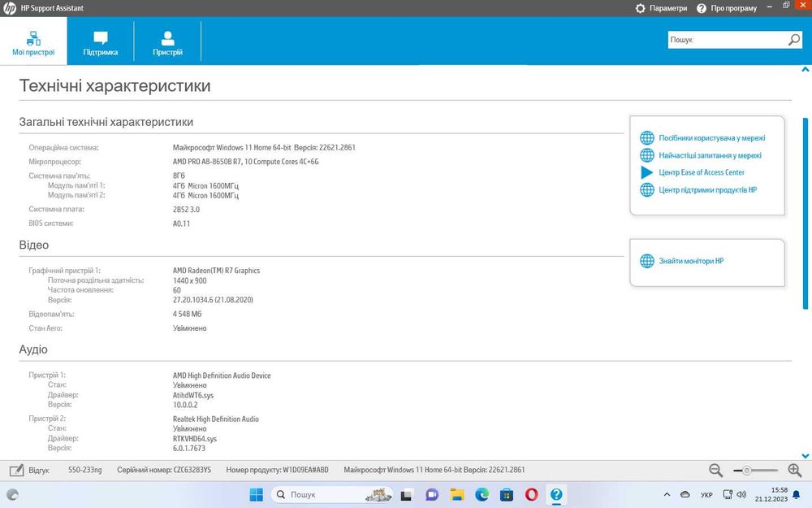
Task: Switch to the Підтримка tab
Action: point(101,41)
